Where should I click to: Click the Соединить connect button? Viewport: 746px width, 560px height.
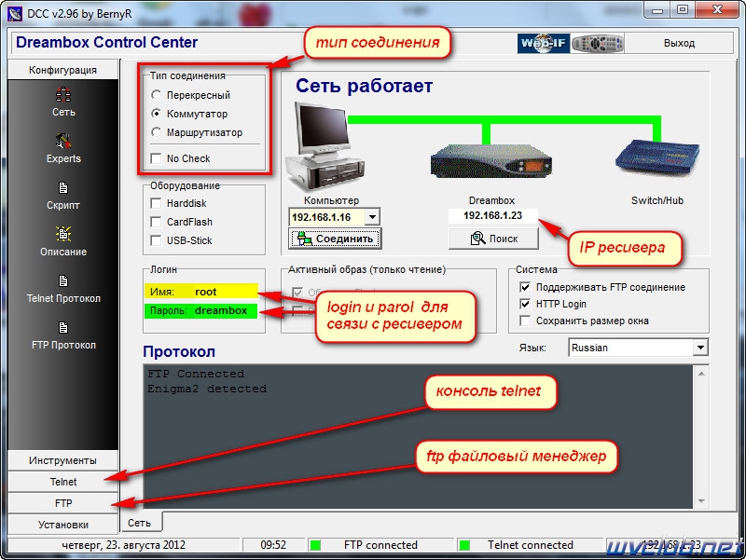(x=335, y=239)
